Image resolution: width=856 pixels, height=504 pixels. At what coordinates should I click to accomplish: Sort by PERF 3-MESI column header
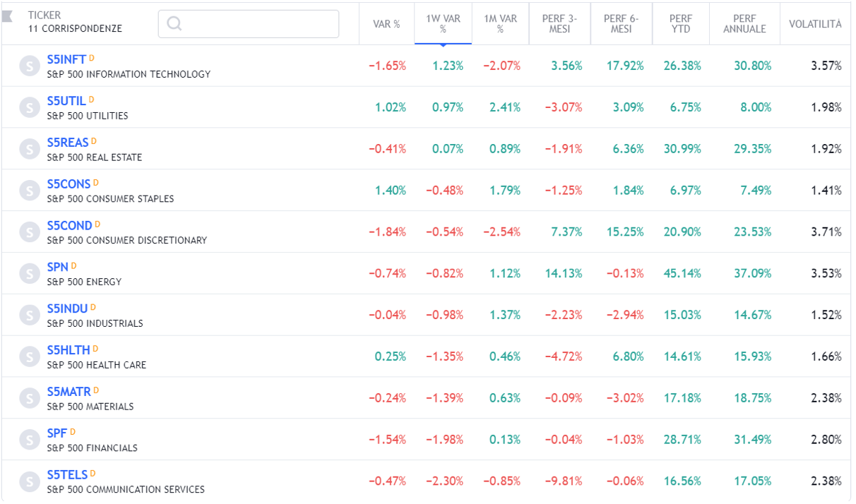click(559, 24)
